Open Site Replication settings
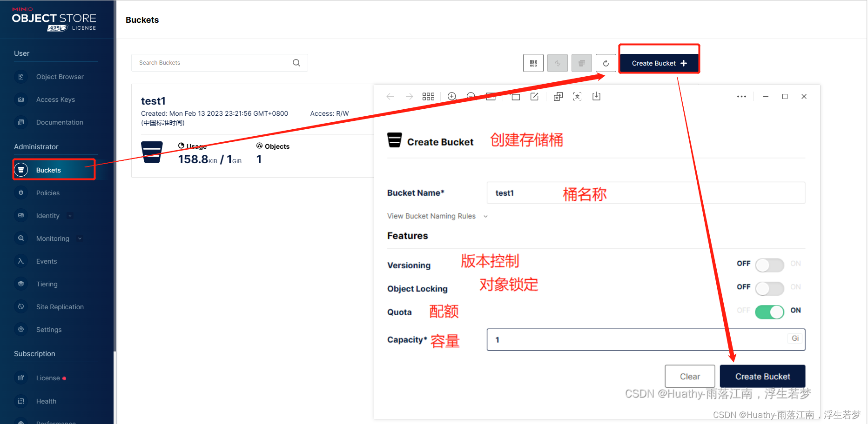Screen dimensions: 868x424 tap(60, 307)
